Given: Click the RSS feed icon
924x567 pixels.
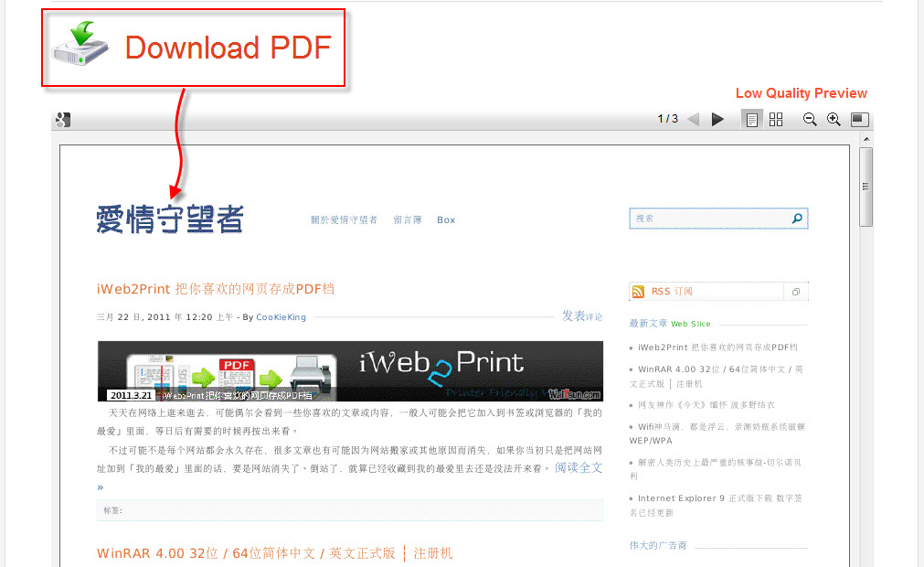Looking at the screenshot, I should click(638, 292).
